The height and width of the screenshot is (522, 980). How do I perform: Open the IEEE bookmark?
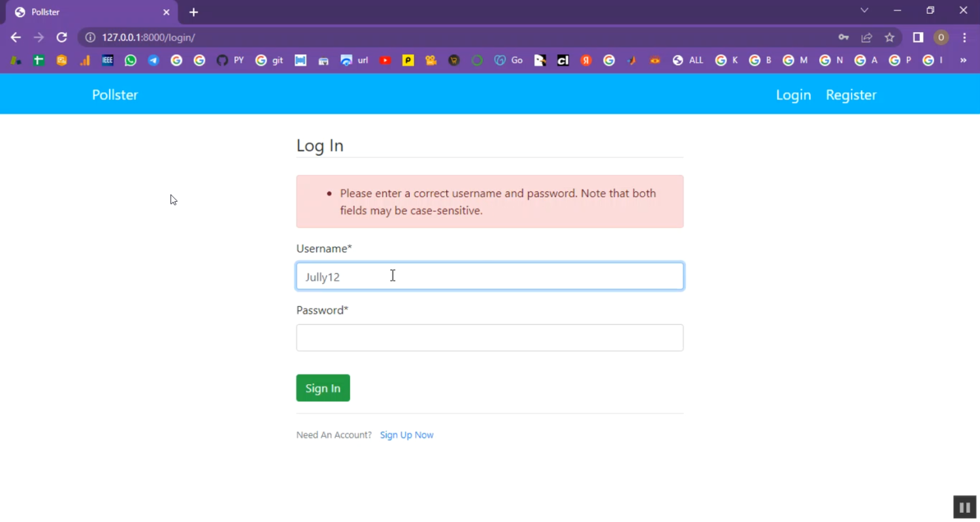pos(108,60)
